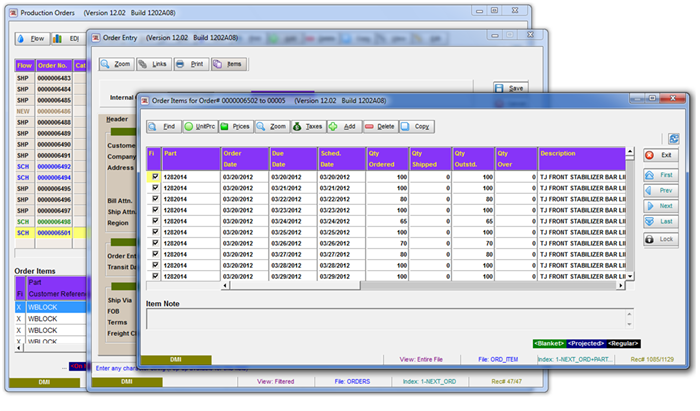Click the Qty Shipped column header
The image size is (700, 411).
coord(430,159)
